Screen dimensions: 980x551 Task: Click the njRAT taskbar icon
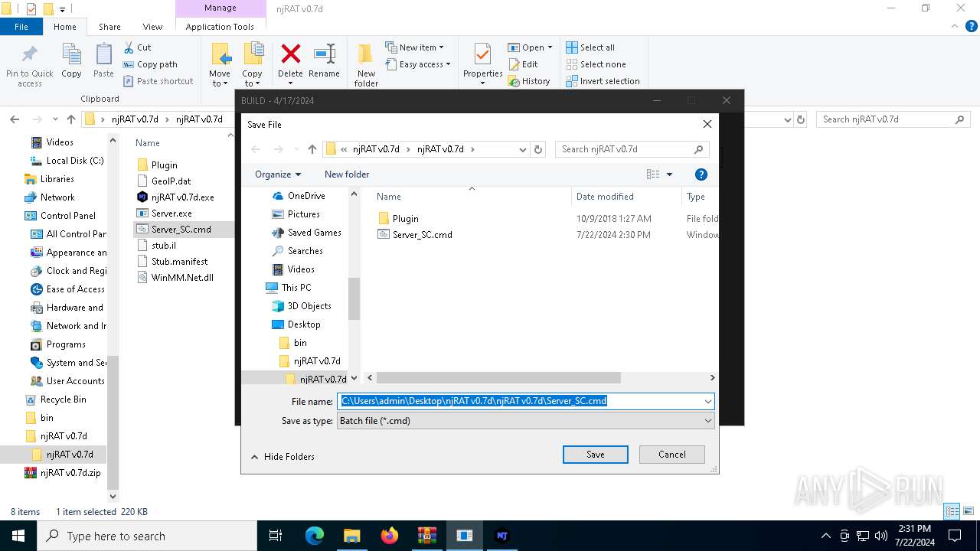502,536
